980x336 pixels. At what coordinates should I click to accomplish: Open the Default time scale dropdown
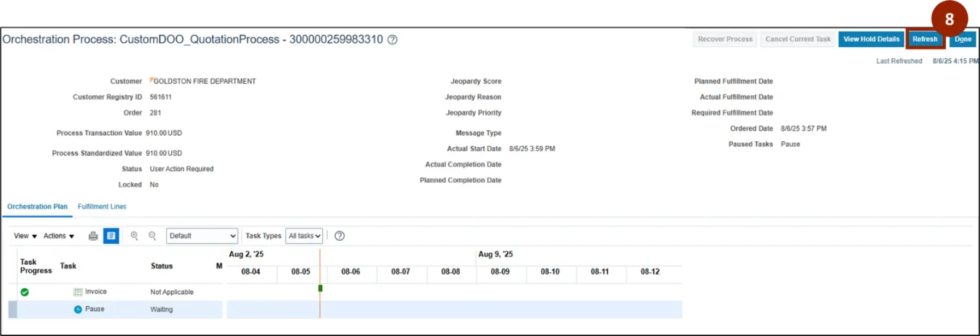pos(202,236)
